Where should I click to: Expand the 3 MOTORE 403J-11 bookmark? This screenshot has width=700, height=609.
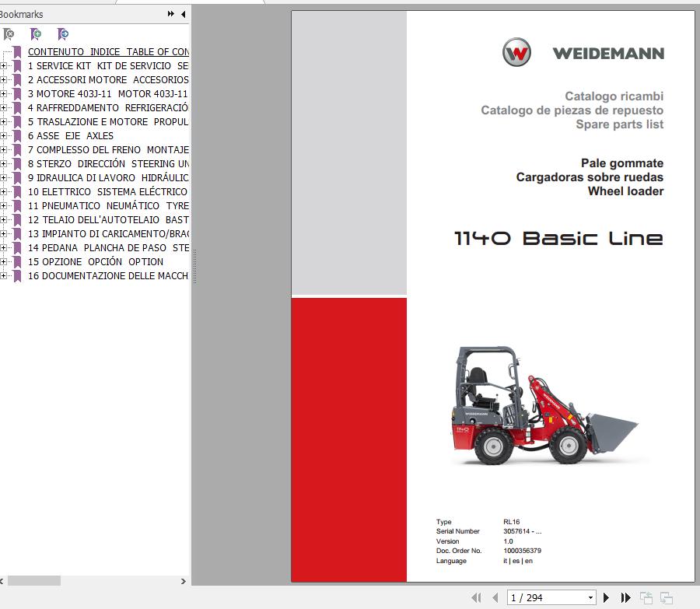pos(4,94)
